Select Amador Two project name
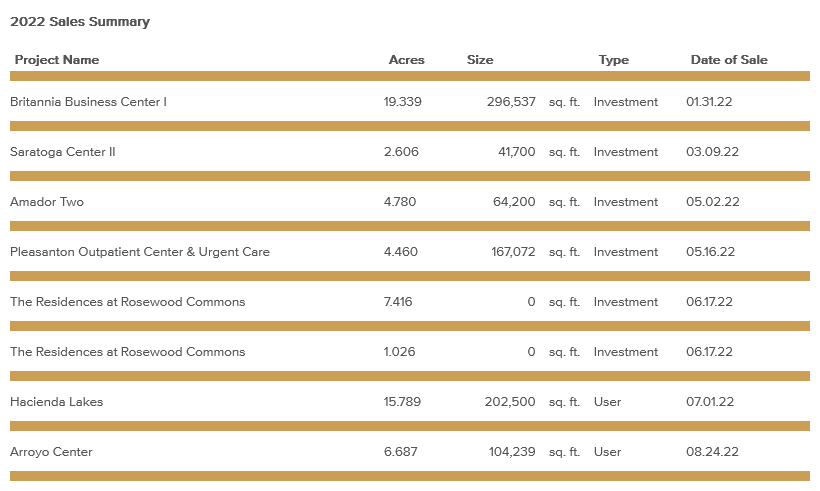 coord(47,202)
